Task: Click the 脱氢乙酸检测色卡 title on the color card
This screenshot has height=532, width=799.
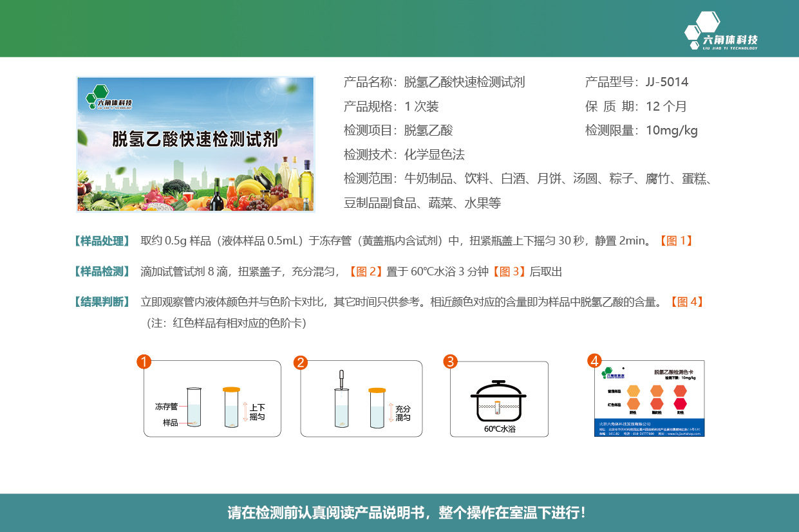Action: click(x=673, y=372)
